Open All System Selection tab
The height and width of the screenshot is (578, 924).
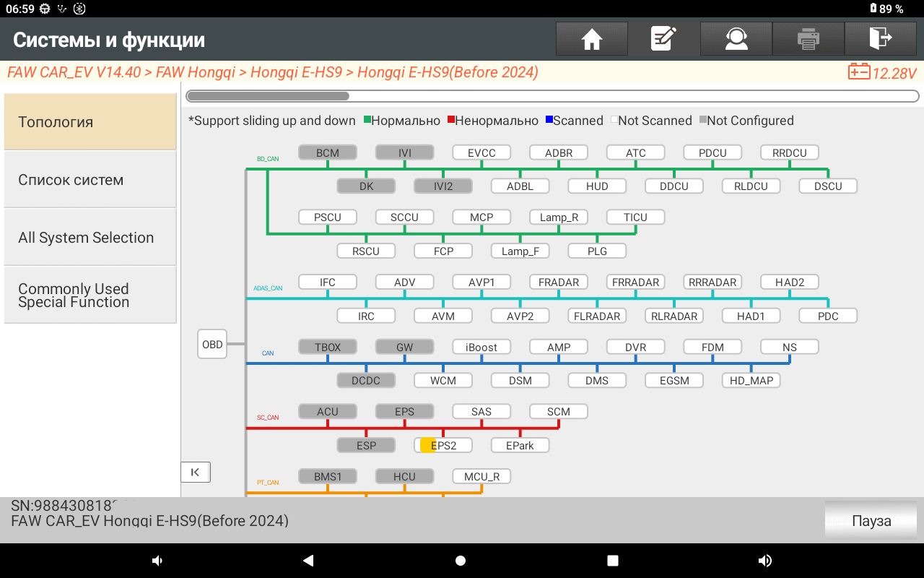click(x=90, y=237)
